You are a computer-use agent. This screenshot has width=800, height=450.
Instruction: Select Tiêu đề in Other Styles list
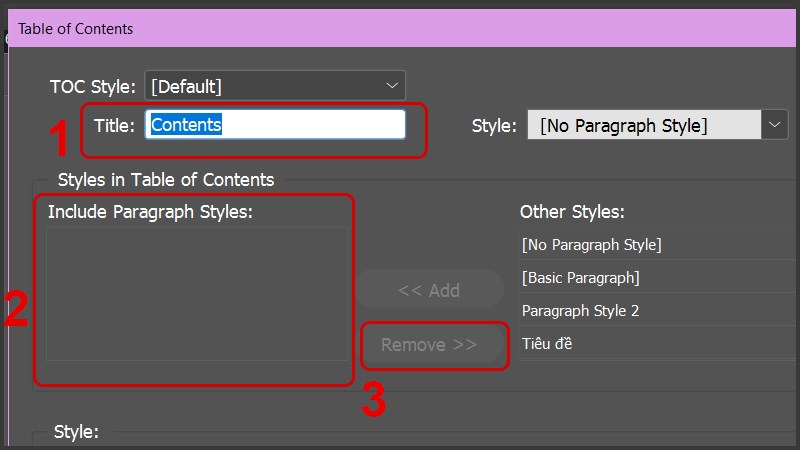coord(659,343)
